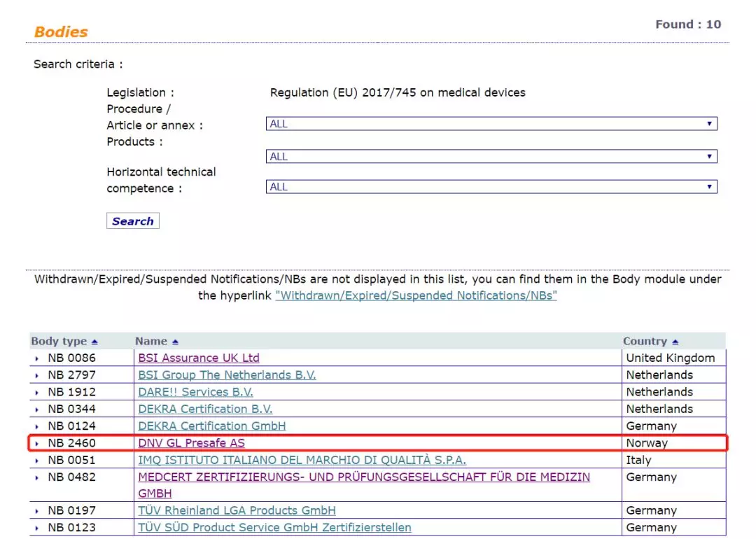Open IMQ Istituto Italiano del Marchio link

pyautogui.click(x=302, y=460)
